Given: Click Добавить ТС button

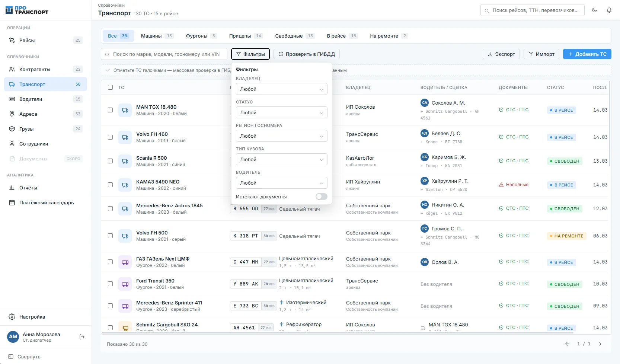Looking at the screenshot, I should point(587,54).
